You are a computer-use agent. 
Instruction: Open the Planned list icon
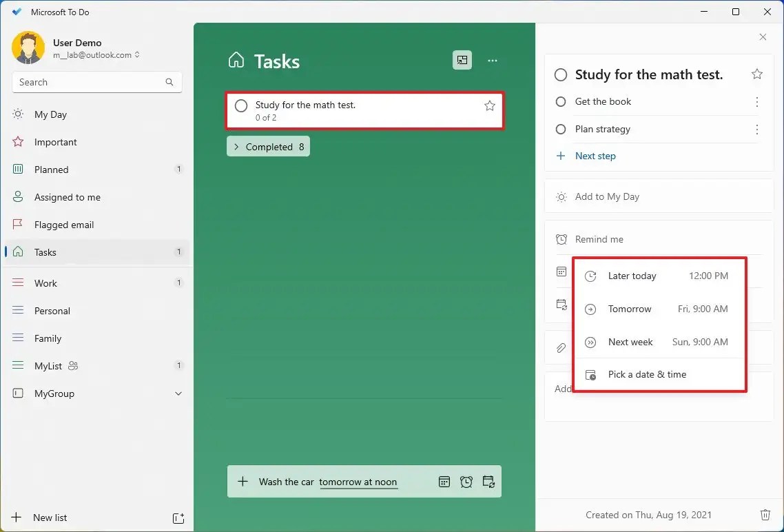point(17,170)
